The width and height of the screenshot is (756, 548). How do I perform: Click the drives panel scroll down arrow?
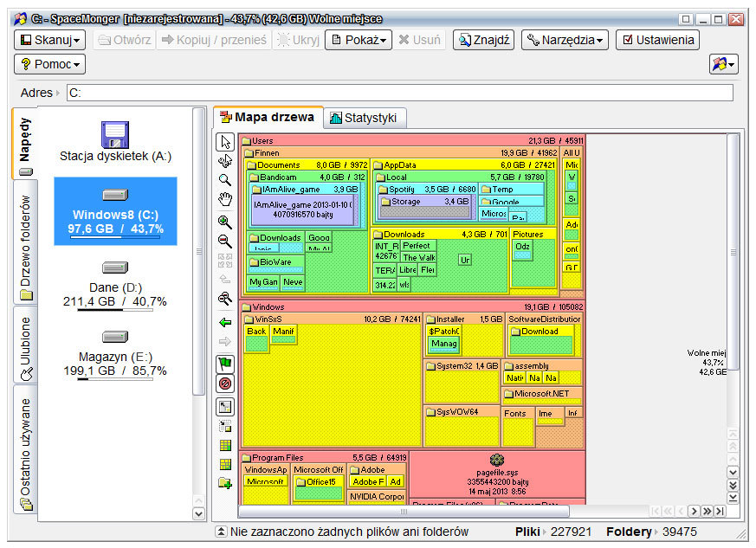(198, 513)
